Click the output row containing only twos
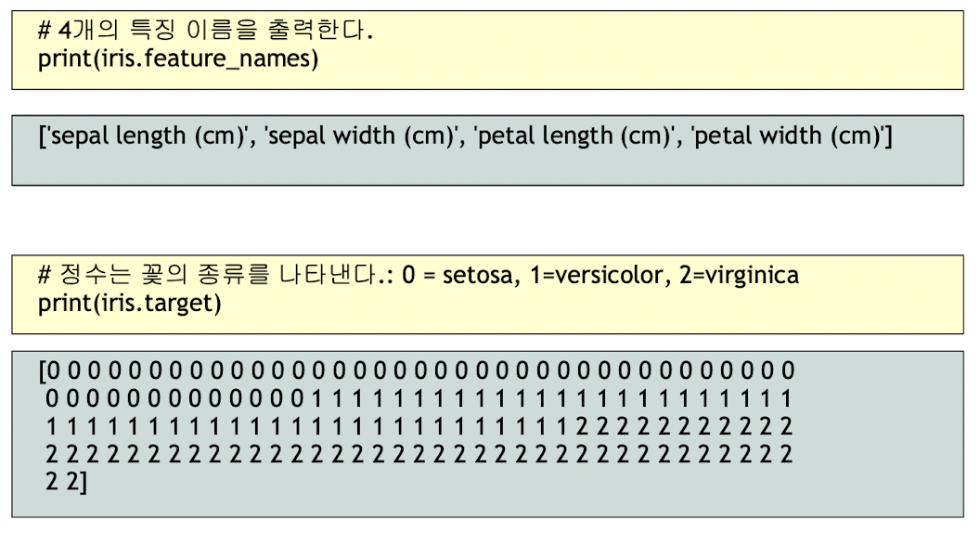The image size is (980, 533). point(419,454)
